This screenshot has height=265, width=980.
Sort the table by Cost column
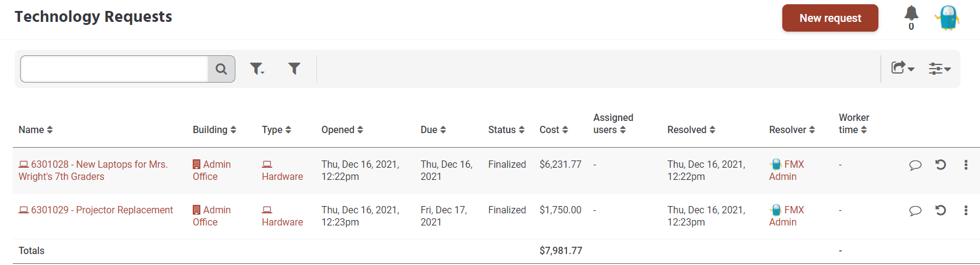tap(554, 129)
